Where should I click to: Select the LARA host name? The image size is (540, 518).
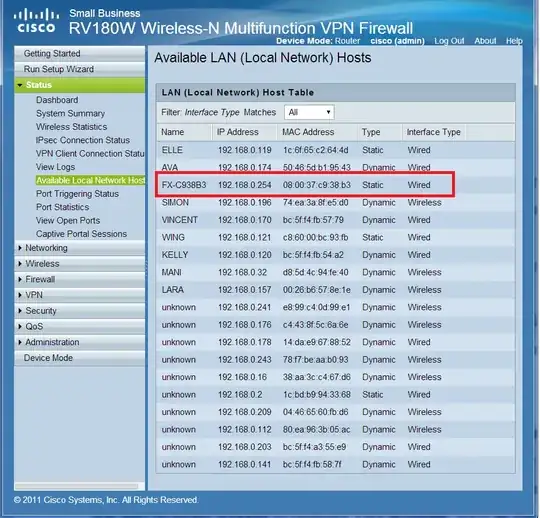tap(173, 290)
